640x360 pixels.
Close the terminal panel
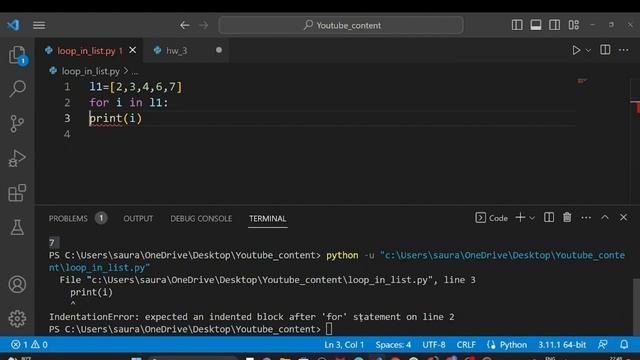pos(623,218)
